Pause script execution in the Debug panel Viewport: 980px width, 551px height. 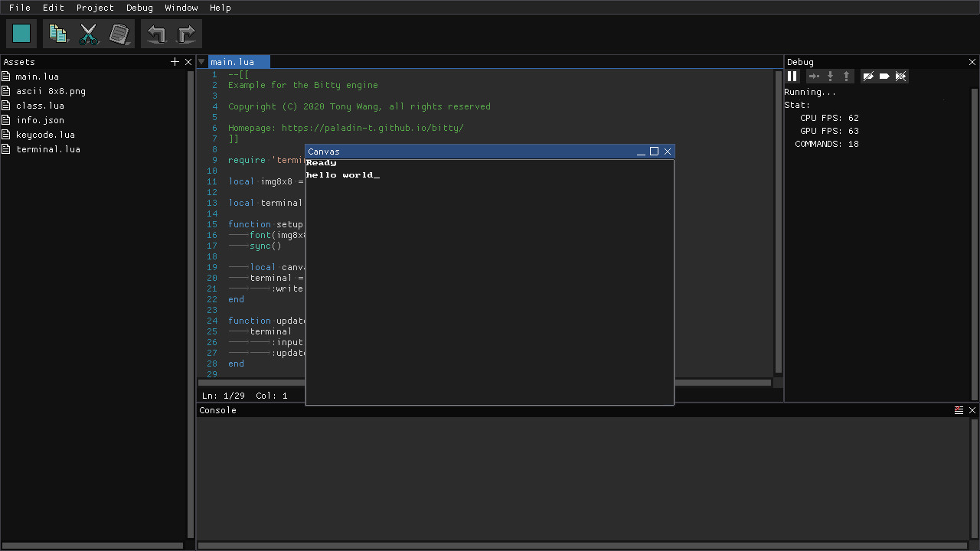792,76
